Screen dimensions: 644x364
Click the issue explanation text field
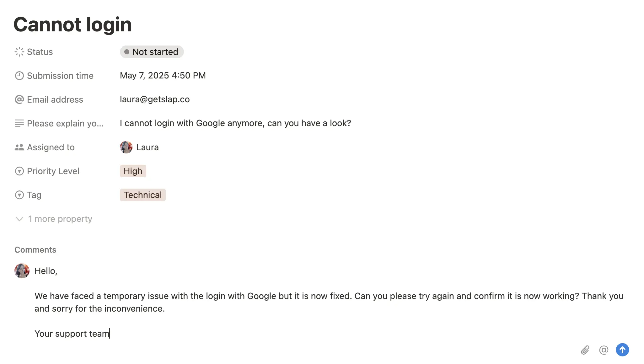[235, 123]
